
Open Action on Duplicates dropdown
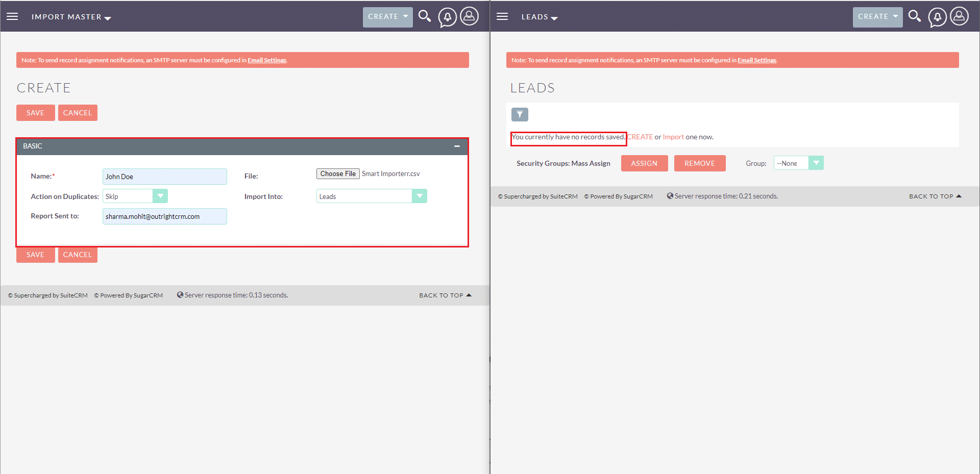135,196
